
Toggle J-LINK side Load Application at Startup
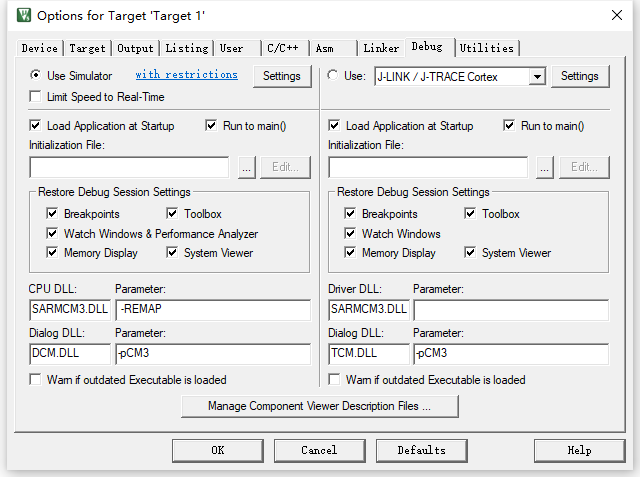[334, 125]
